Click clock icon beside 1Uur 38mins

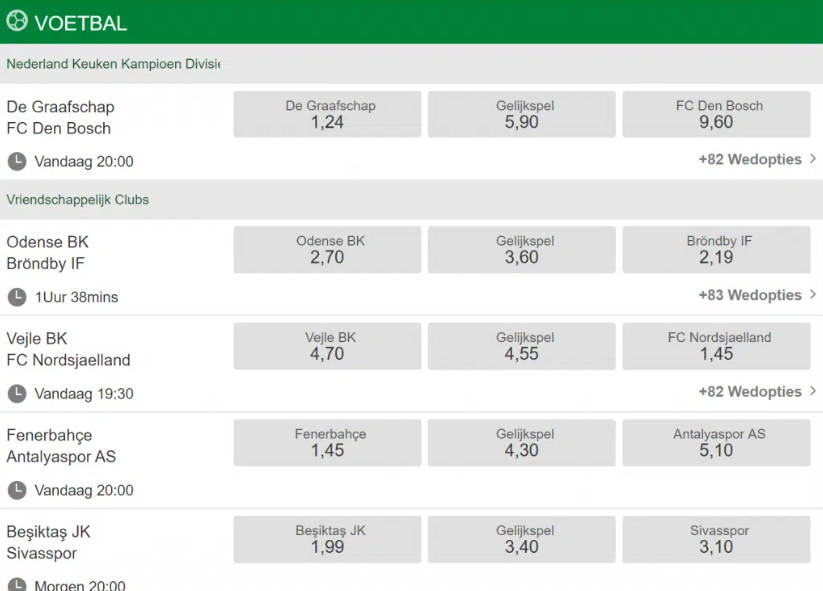click(x=17, y=297)
